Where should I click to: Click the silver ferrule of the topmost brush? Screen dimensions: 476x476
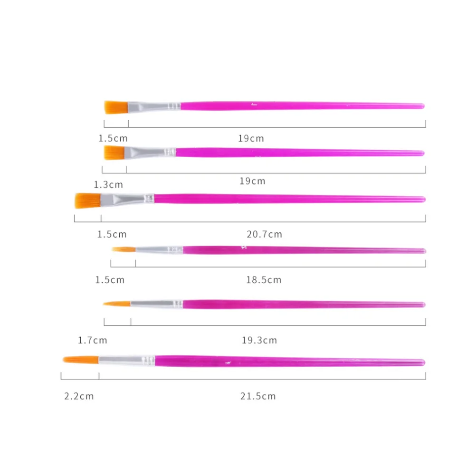153,107
